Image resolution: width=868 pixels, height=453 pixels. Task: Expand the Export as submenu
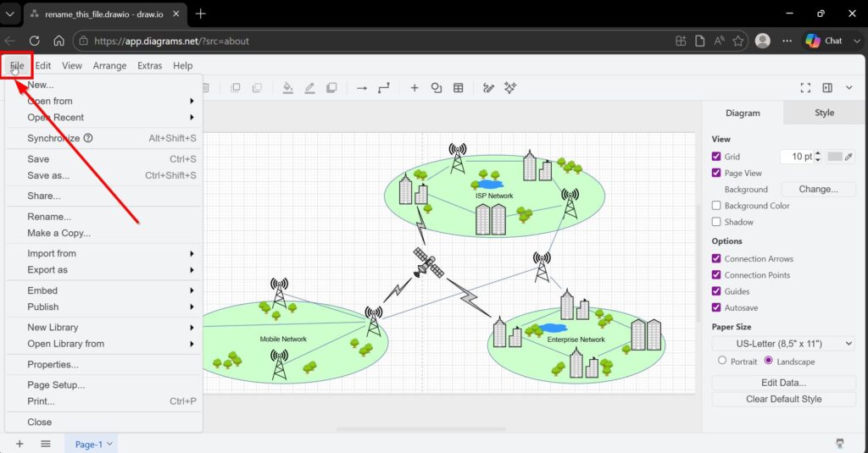point(103,270)
